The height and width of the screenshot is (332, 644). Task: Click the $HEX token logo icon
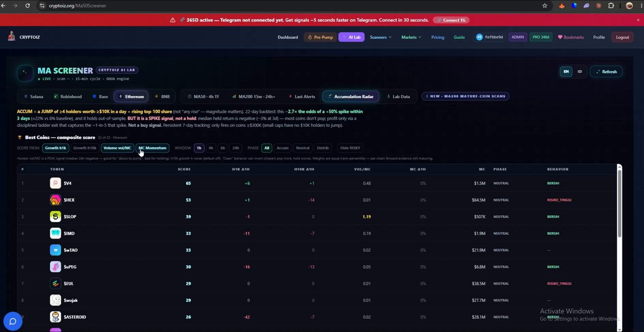[56, 200]
